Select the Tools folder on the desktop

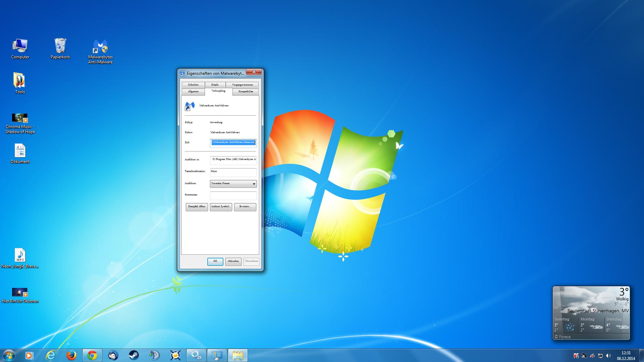click(x=20, y=83)
